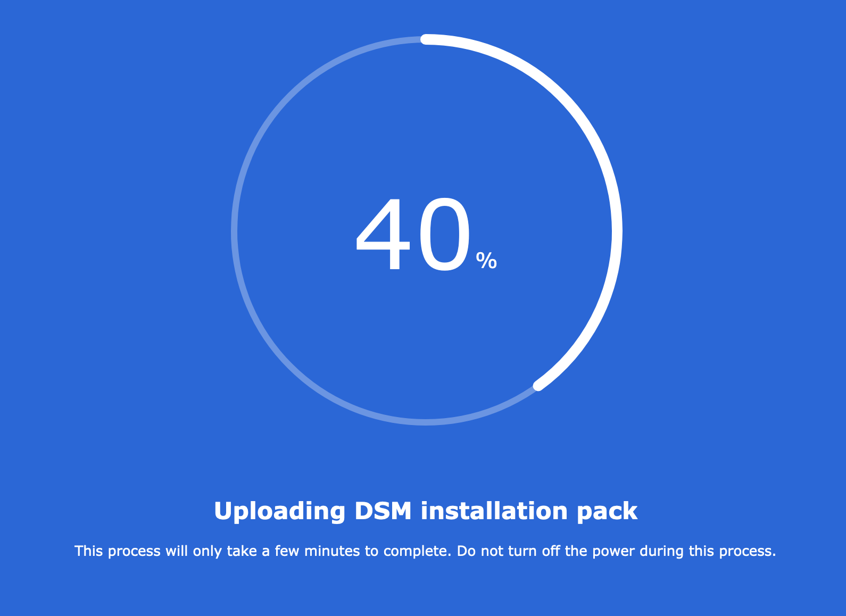Click the word few in the description
846x616 pixels.
point(287,551)
